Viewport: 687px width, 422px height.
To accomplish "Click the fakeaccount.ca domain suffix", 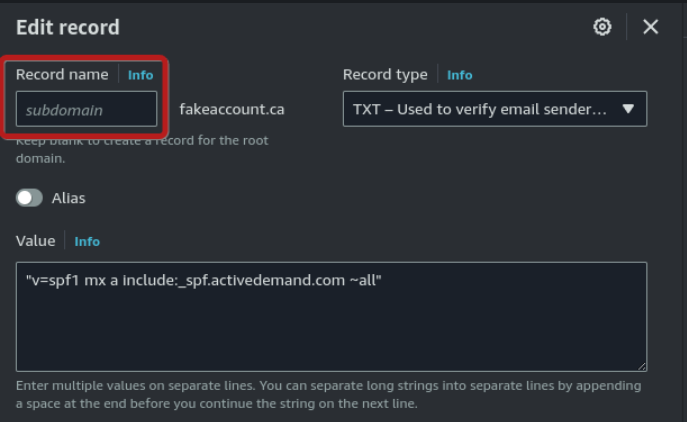I will click(x=232, y=109).
